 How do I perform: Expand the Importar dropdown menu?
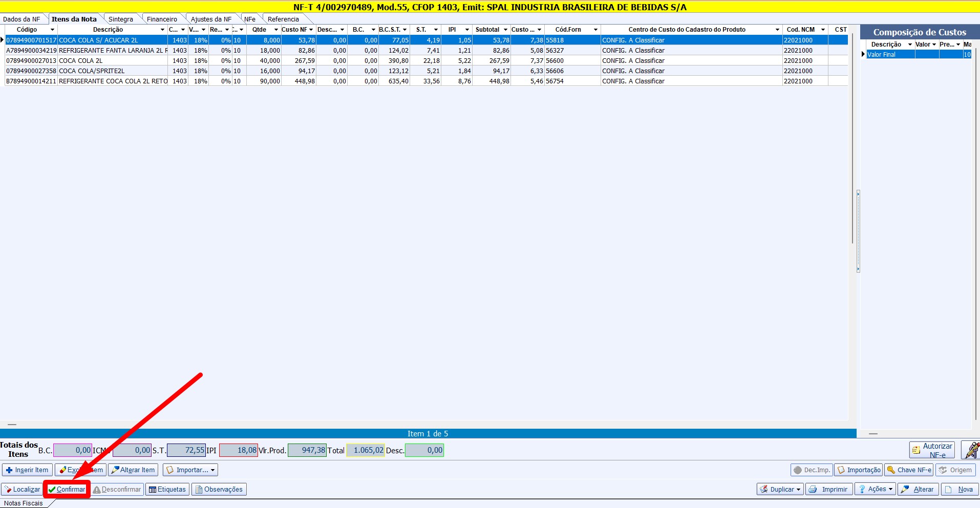190,470
